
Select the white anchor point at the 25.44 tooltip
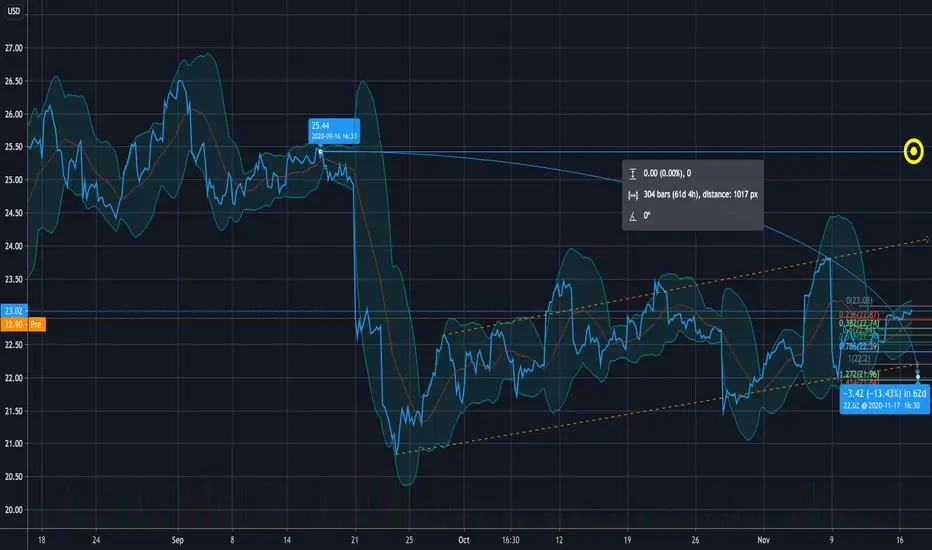(321, 152)
